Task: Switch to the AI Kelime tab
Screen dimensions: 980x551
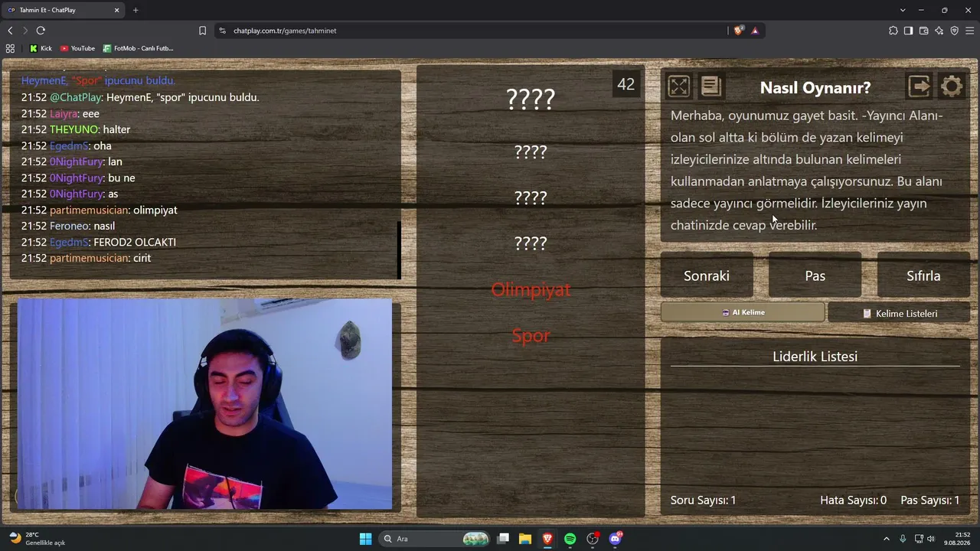Action: pos(743,312)
